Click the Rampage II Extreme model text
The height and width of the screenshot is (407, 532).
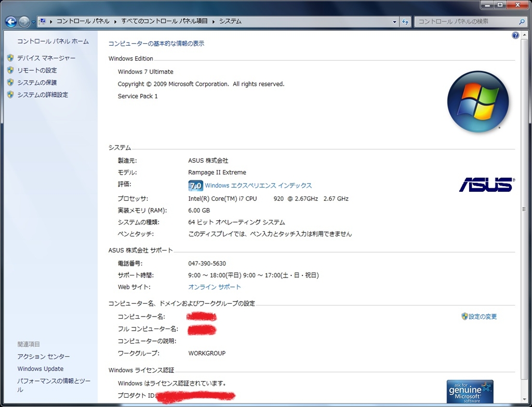pos(217,173)
